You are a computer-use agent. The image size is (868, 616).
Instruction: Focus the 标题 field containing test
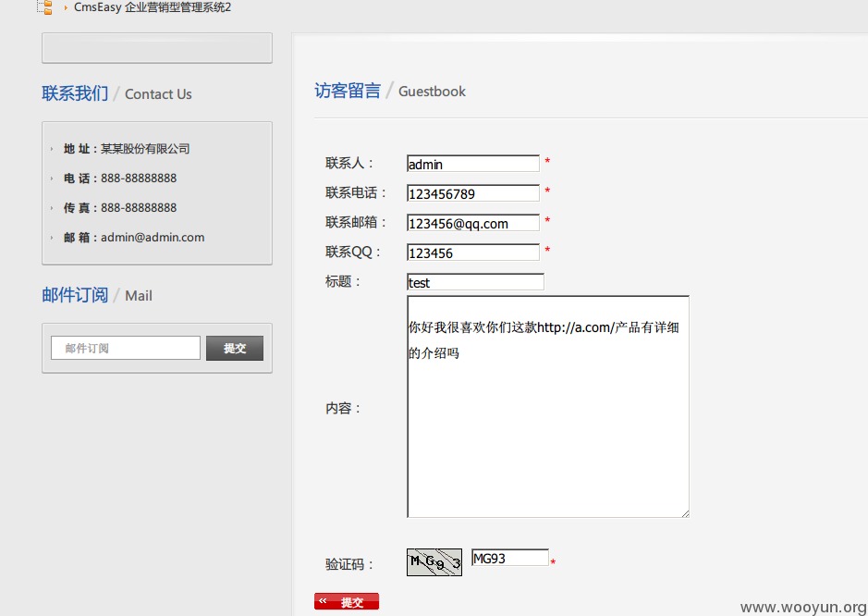tap(475, 281)
